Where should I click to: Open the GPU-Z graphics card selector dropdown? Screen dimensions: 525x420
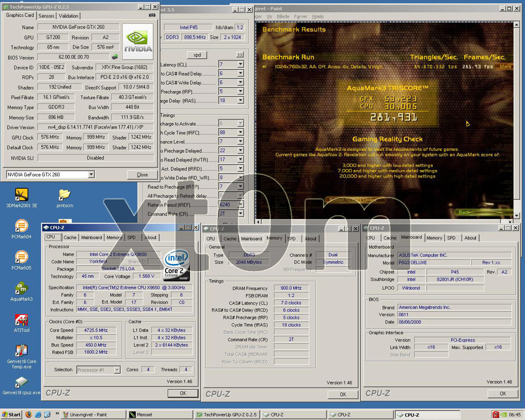pos(91,174)
